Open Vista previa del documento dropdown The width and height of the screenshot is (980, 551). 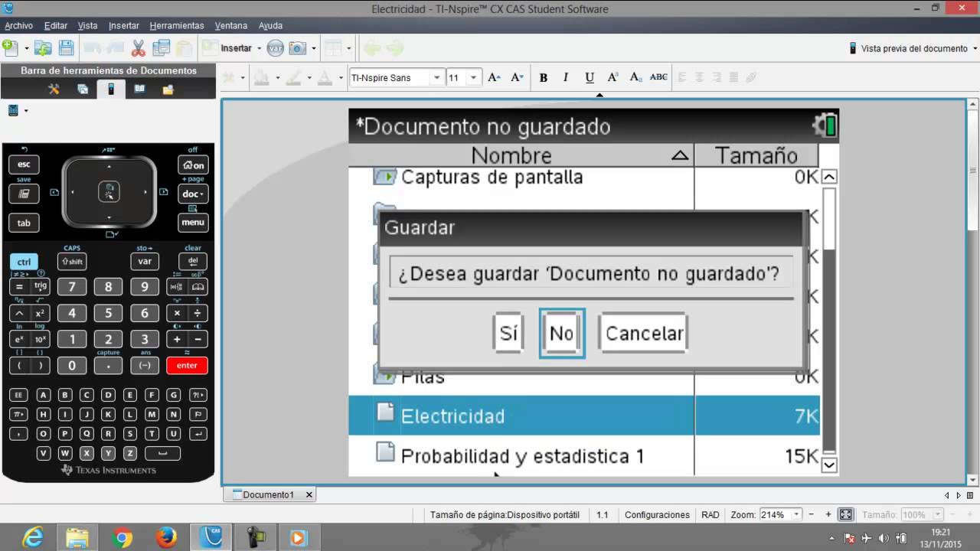coord(974,48)
